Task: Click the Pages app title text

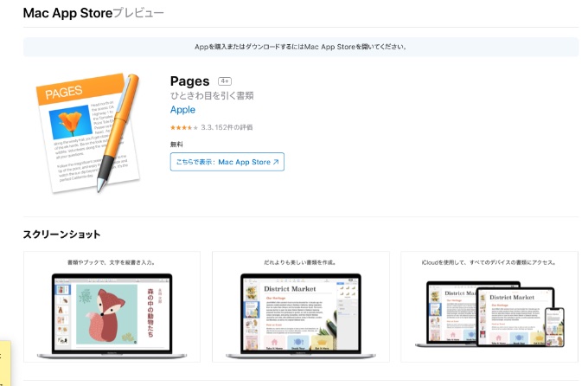Action: pos(189,81)
